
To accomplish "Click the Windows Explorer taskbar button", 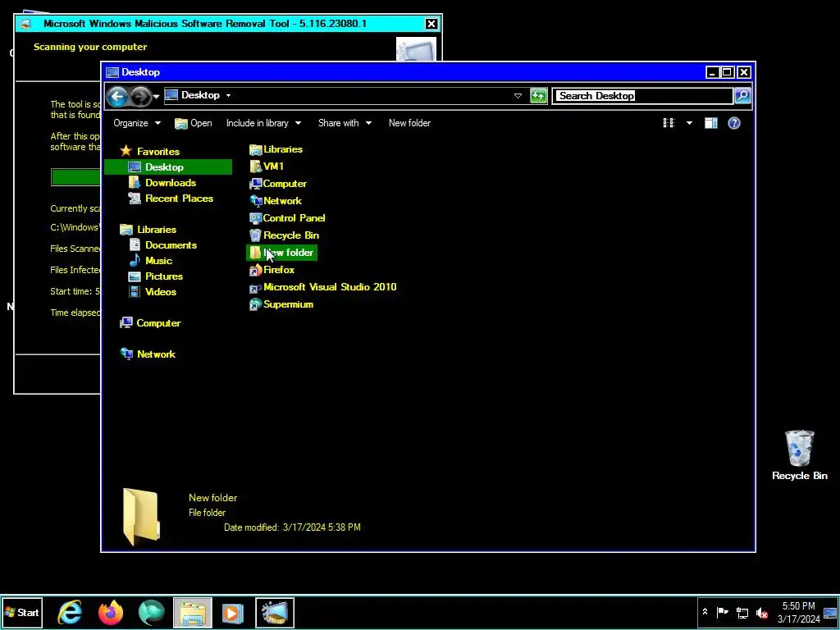I will coord(193,613).
